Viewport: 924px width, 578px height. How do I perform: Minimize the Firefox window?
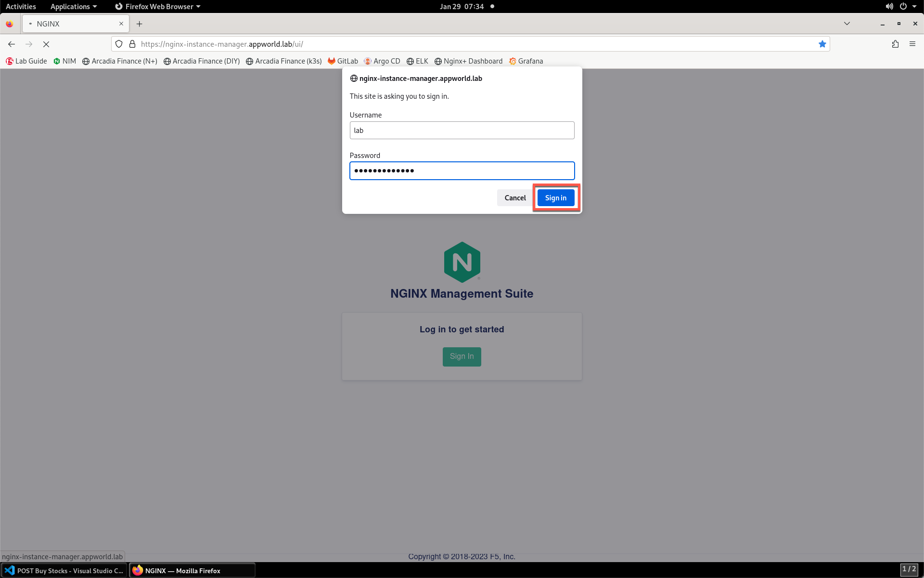point(883,24)
